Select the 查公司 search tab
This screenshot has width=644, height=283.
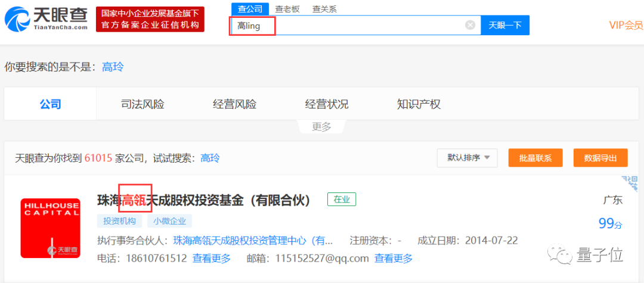[250, 8]
